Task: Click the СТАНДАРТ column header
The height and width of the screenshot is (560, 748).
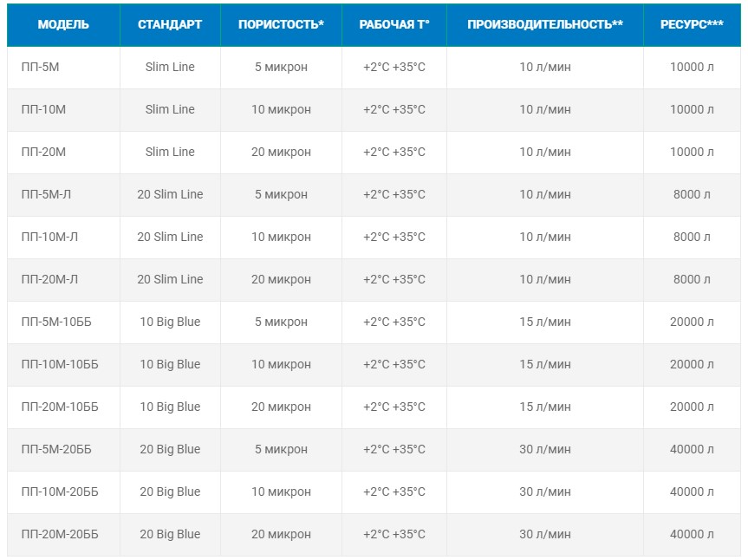Action: pos(170,24)
